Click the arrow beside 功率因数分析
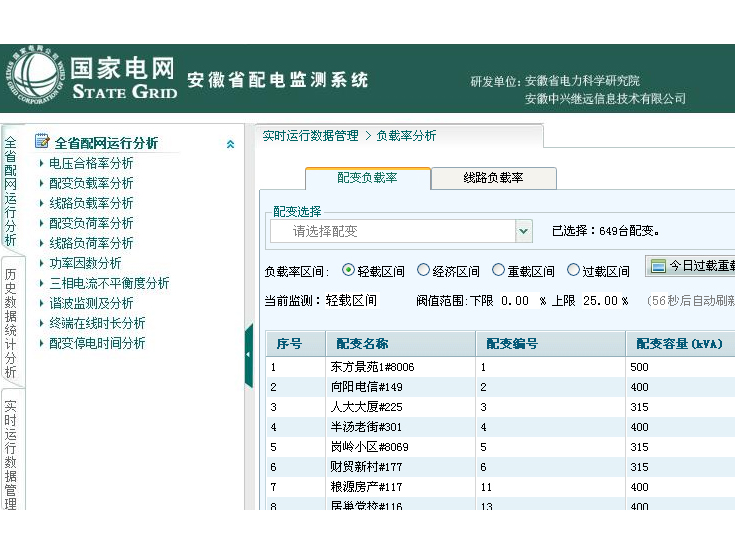The width and height of the screenshot is (735, 551). [41, 263]
